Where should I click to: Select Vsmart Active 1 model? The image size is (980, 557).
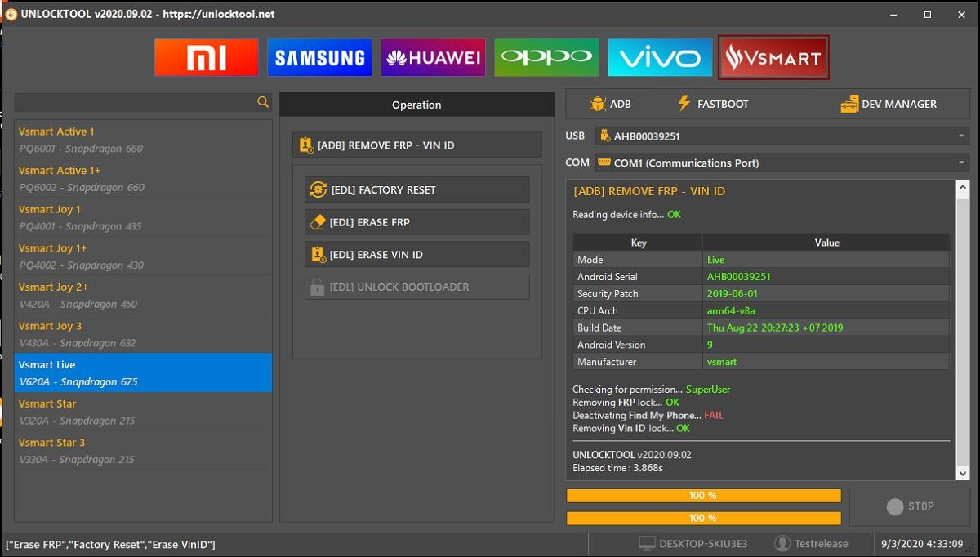click(x=143, y=140)
